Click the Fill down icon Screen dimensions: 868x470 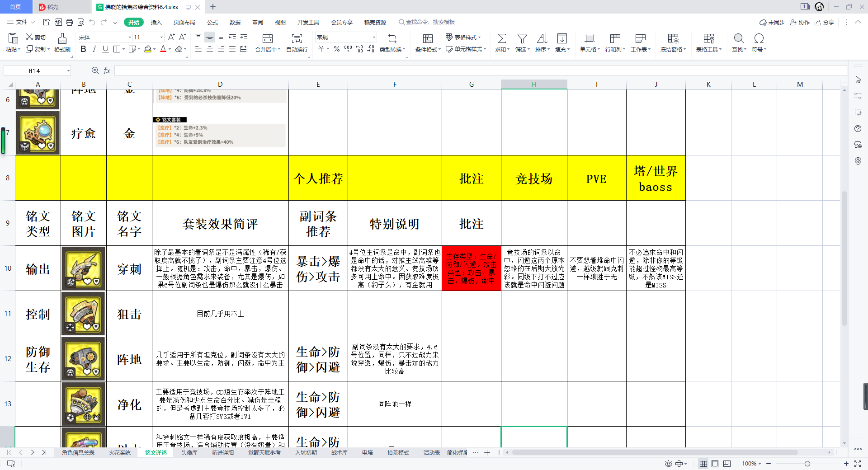tap(562, 38)
